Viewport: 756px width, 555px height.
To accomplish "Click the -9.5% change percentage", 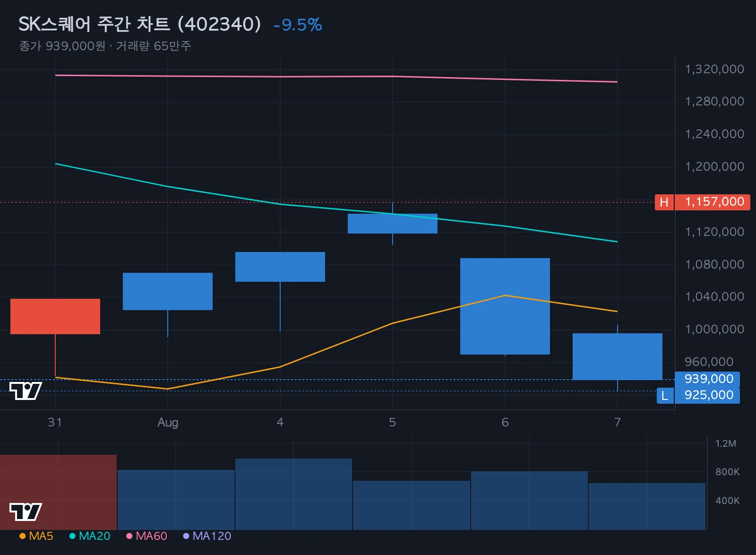I will [298, 25].
